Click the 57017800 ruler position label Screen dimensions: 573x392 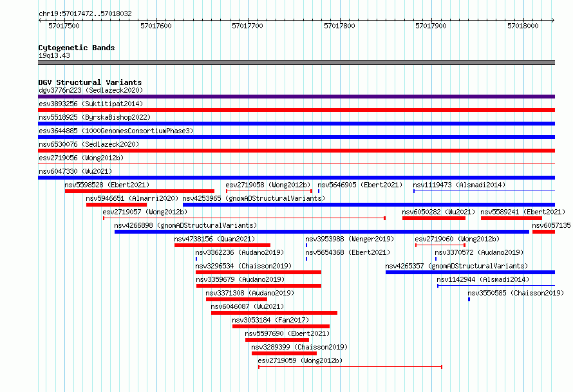click(x=339, y=26)
